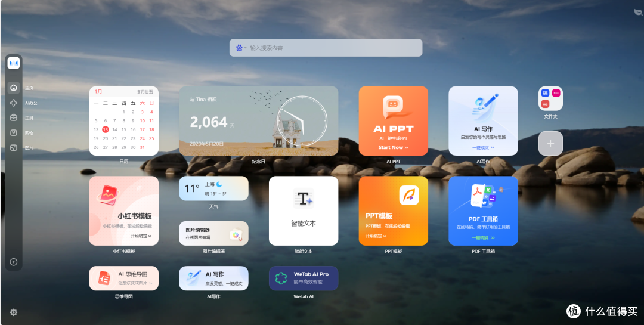Click the lunar date 冬月廿五 in calendar
The image size is (644, 325).
145,92
